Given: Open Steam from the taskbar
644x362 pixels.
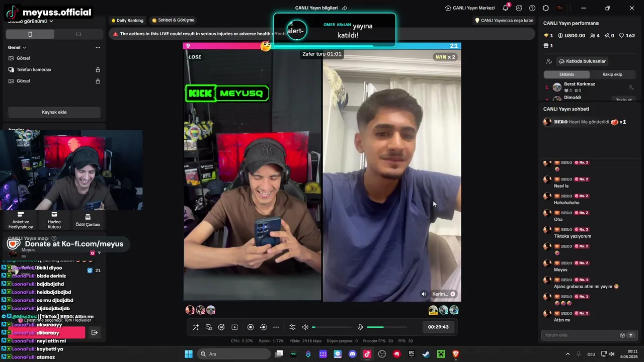Looking at the screenshot, I should click(426, 354).
